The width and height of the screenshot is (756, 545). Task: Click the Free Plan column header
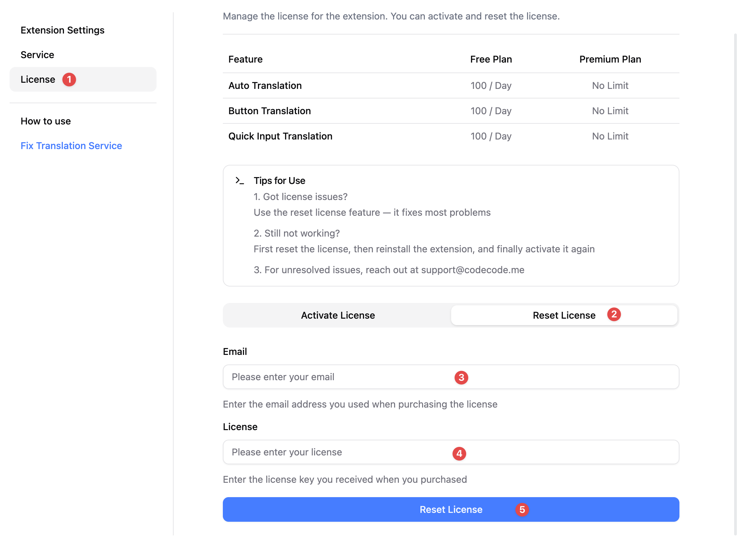coord(491,59)
